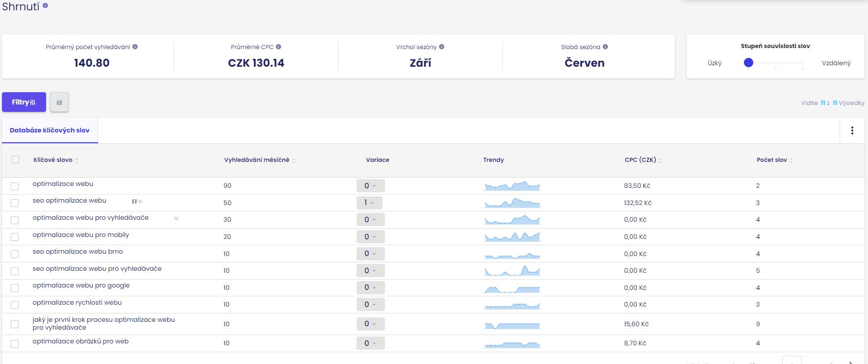Expand variace dropdown for 'optimalizace obrázků pro web'
868x364 pixels.
tap(370, 343)
